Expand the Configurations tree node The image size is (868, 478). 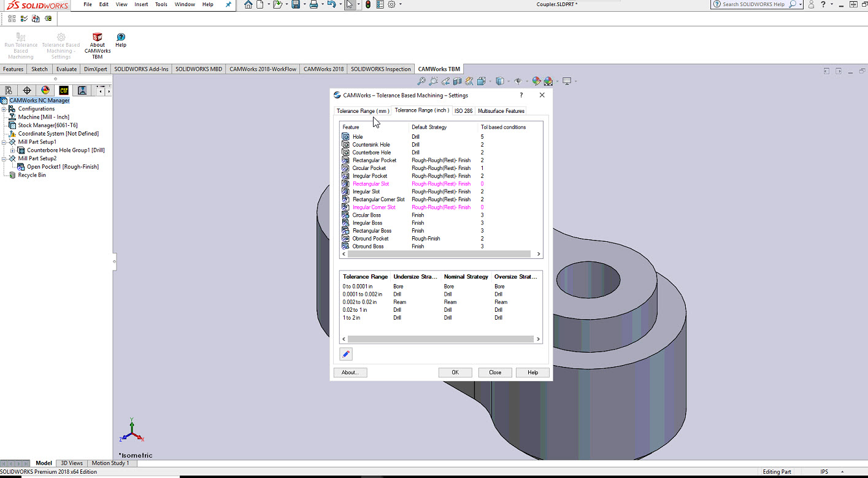click(x=4, y=109)
